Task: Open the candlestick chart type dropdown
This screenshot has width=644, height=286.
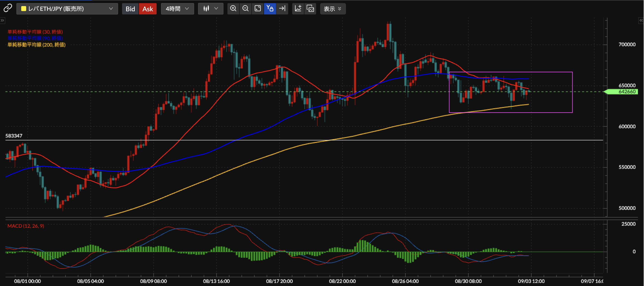Action: click(211, 9)
